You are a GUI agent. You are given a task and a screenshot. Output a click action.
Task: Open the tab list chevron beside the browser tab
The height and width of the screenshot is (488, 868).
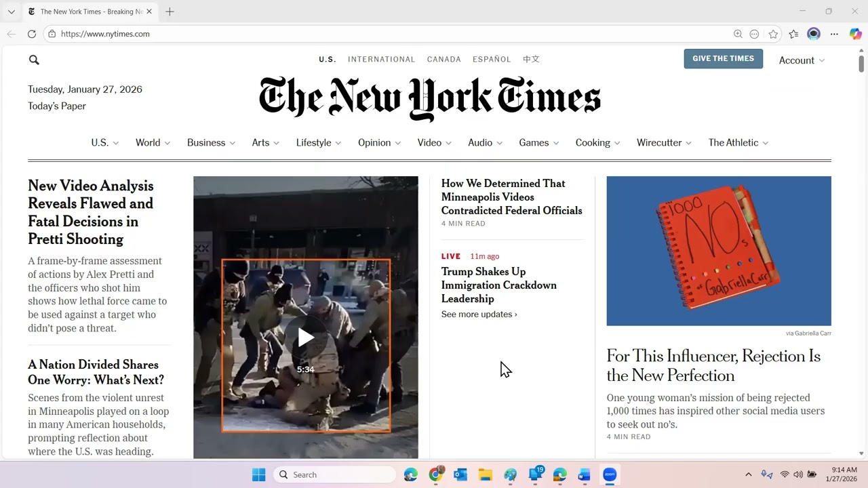point(11,12)
